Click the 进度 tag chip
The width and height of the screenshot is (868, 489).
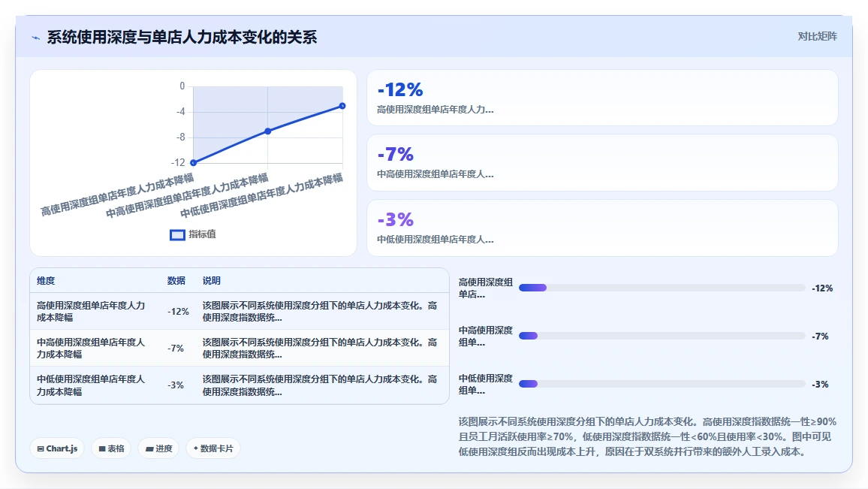159,448
